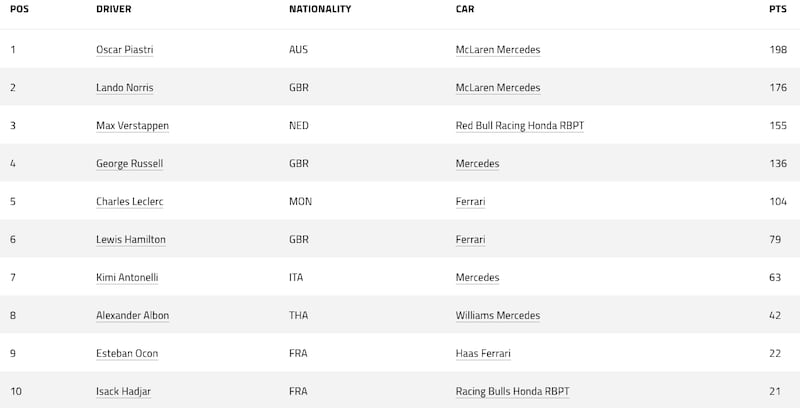
Task: Open Red Bull Racing Honda RBPT link
Action: [x=520, y=125]
